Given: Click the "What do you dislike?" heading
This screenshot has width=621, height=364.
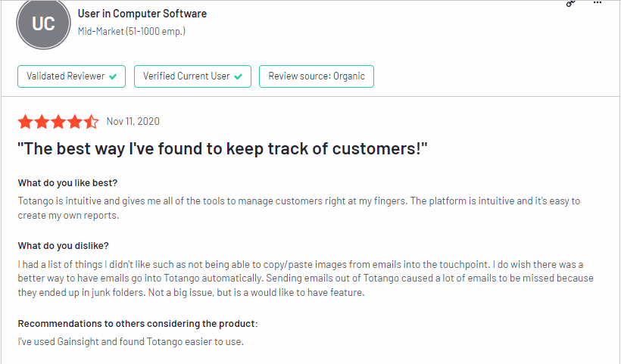Looking at the screenshot, I should [x=64, y=246].
